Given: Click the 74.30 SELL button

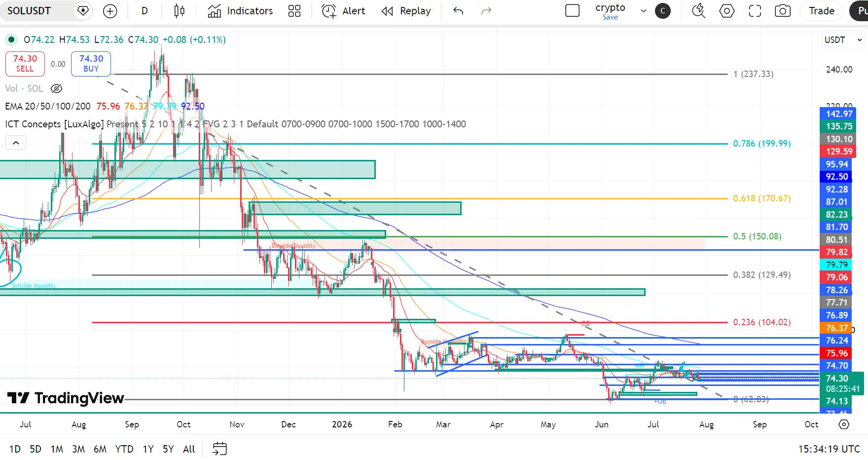Looking at the screenshot, I should pyautogui.click(x=25, y=64).
